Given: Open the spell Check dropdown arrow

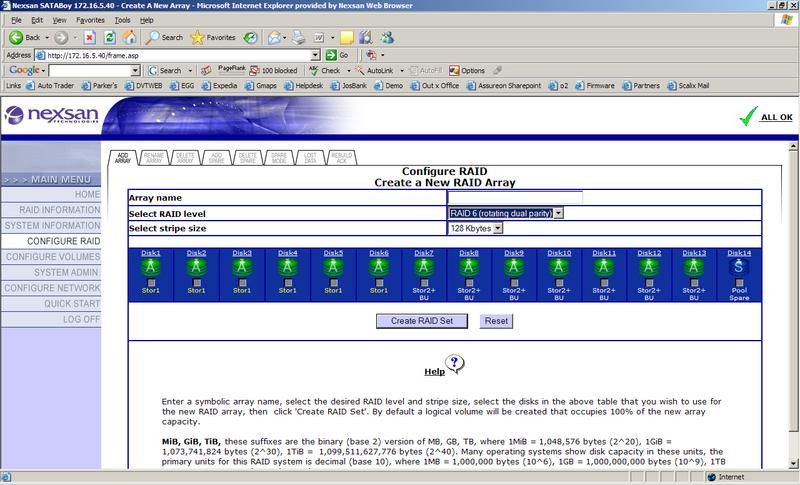Looking at the screenshot, I should pos(348,70).
